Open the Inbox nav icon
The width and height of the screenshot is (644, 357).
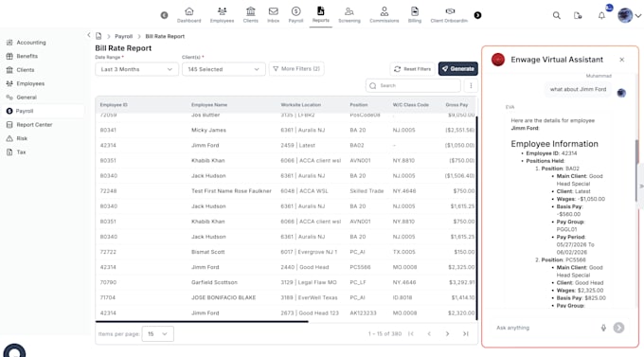pos(273,15)
